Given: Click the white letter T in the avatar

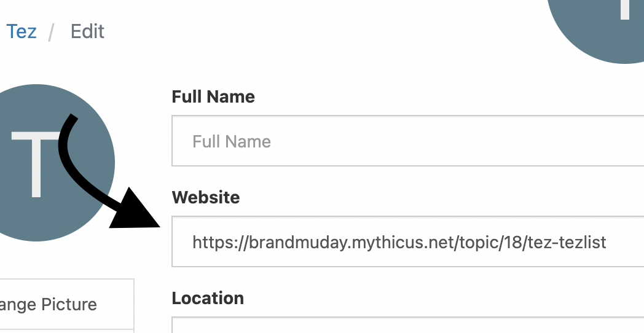Looking at the screenshot, I should [36, 163].
